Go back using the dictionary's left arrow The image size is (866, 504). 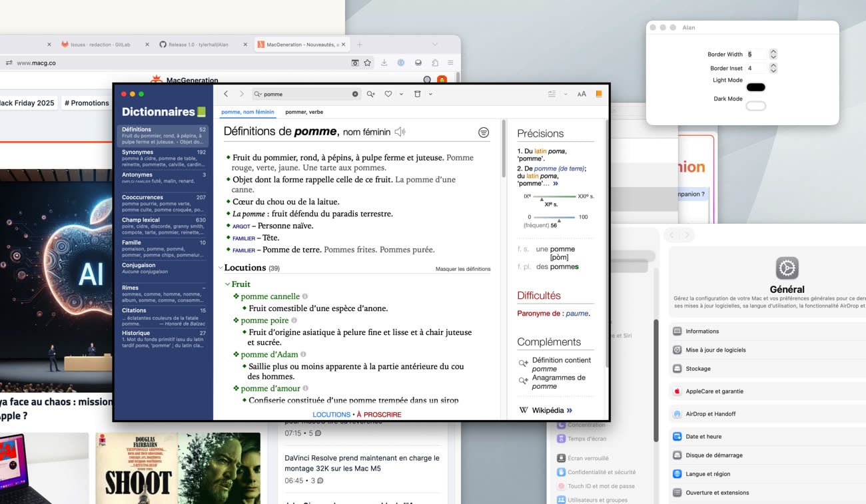[226, 95]
